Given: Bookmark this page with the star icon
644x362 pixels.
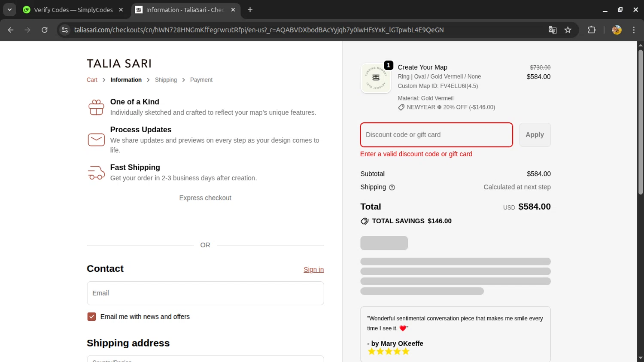Looking at the screenshot, I should click(x=568, y=30).
